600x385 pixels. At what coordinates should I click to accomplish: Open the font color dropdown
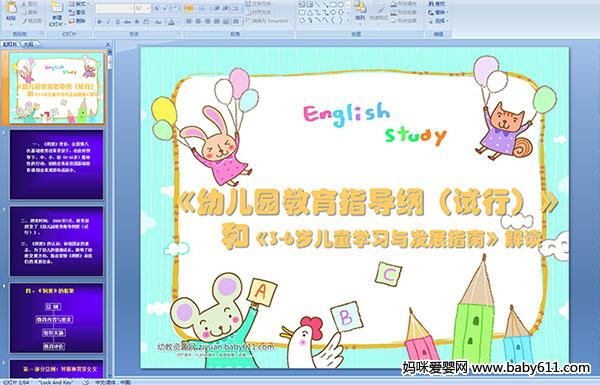click(172, 22)
